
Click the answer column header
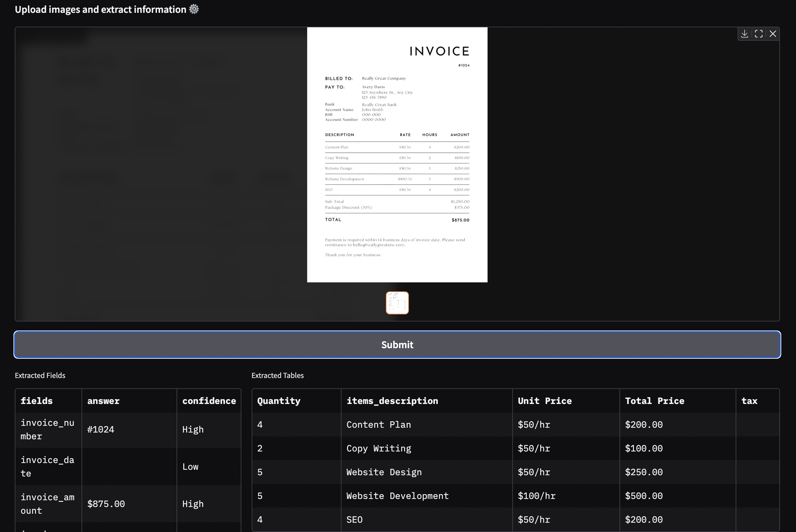pos(103,401)
